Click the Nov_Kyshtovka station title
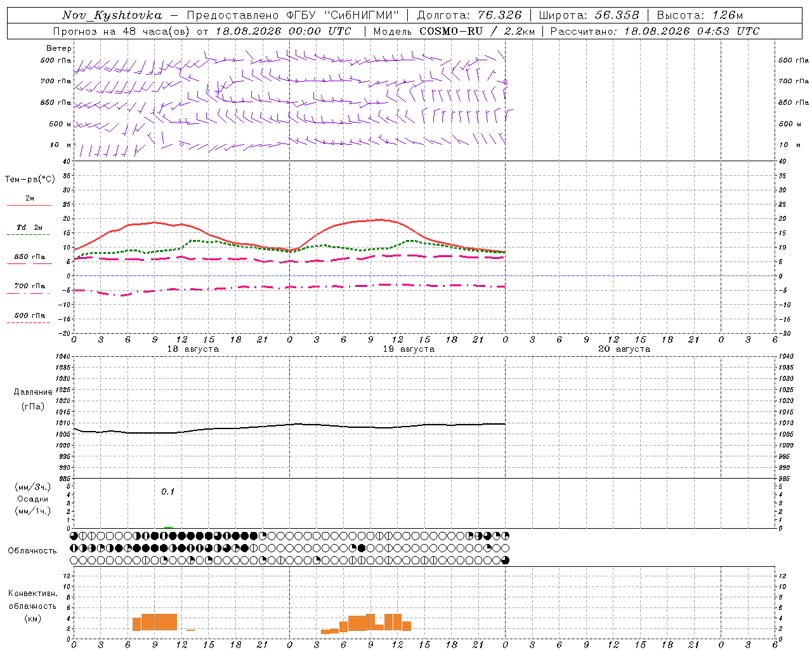This screenshot has width=812, height=650. [112, 15]
